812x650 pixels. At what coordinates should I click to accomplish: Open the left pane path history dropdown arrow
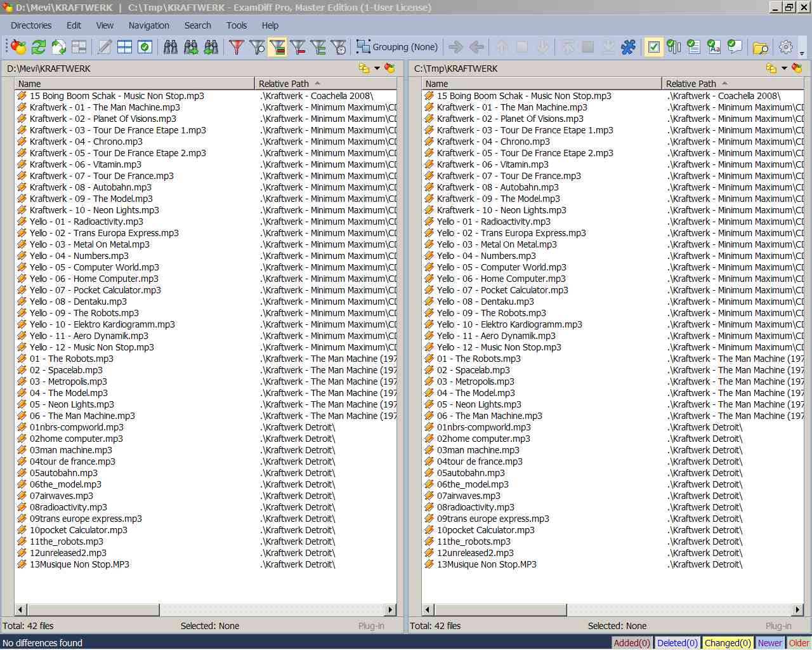point(377,68)
